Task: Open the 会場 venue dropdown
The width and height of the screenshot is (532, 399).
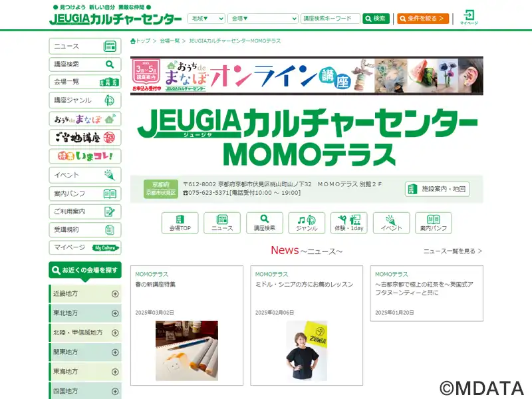Action: click(x=263, y=19)
